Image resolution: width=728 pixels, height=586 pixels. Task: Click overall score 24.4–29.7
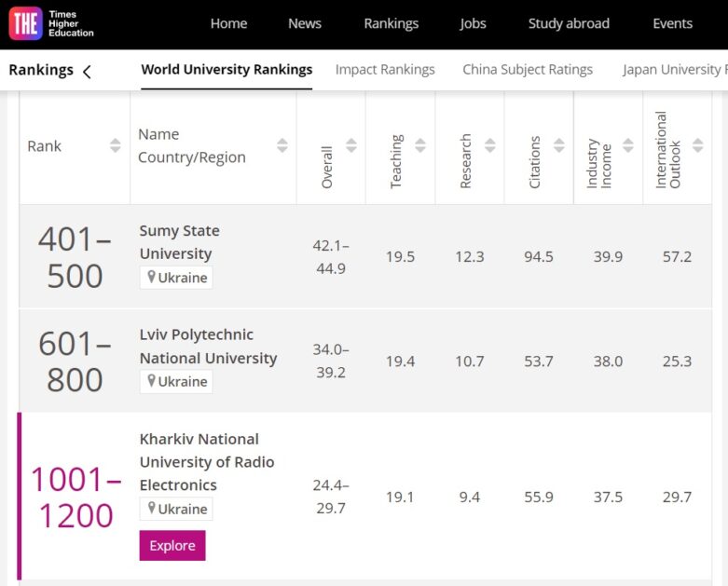(x=331, y=497)
